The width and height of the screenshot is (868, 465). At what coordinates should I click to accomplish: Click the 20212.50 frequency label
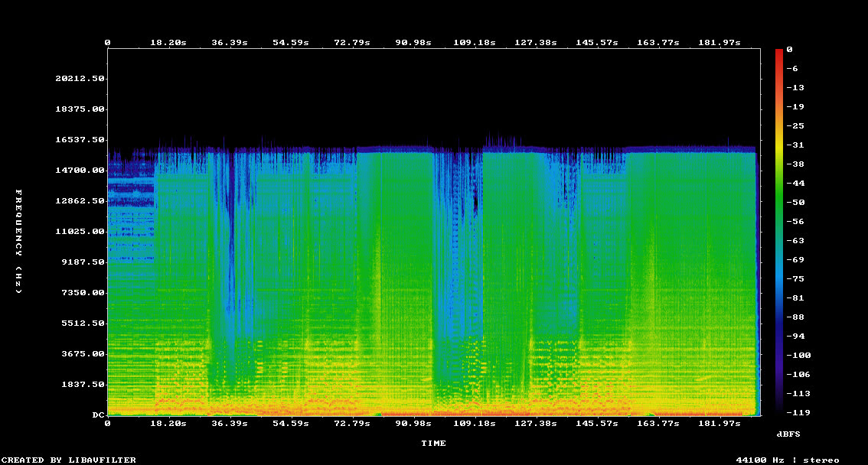click(x=80, y=79)
